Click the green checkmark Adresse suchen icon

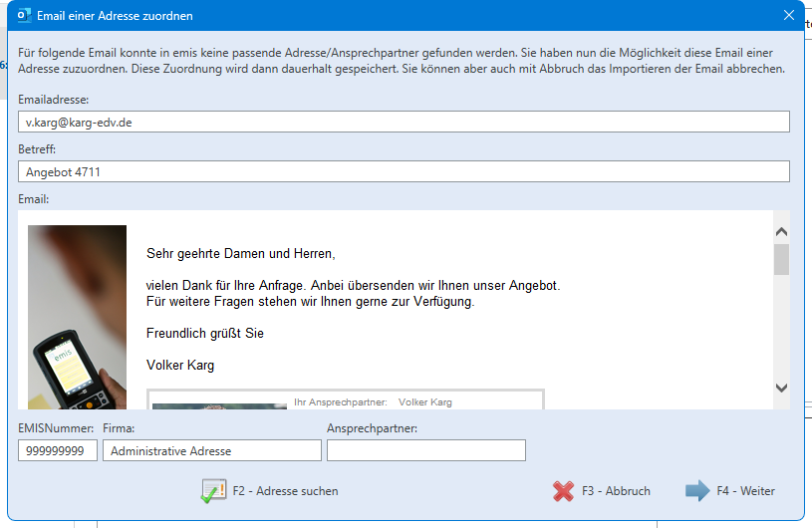pos(214,491)
